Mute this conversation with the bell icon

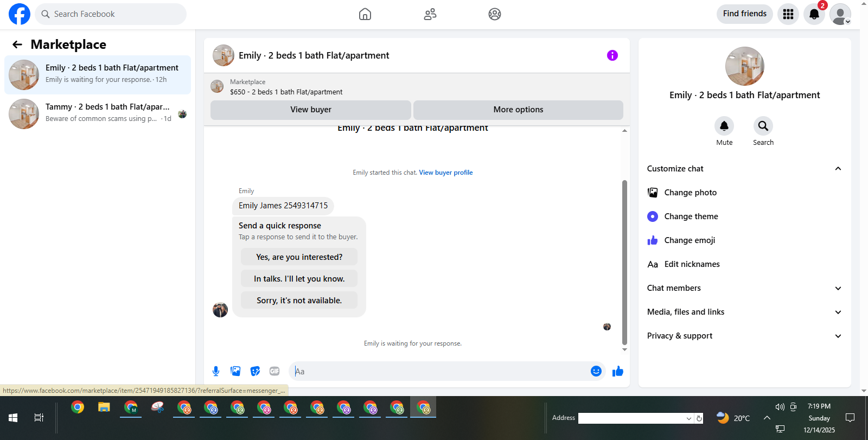point(724,126)
